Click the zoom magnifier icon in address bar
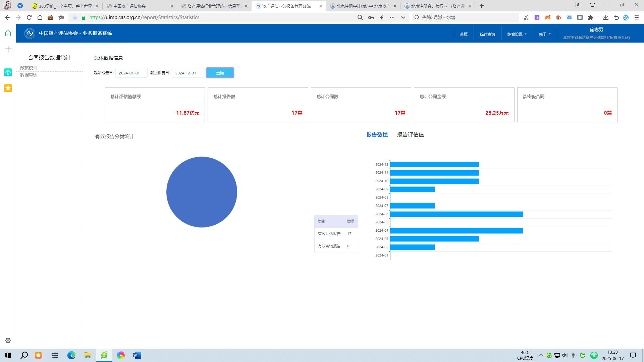 tap(360, 17)
